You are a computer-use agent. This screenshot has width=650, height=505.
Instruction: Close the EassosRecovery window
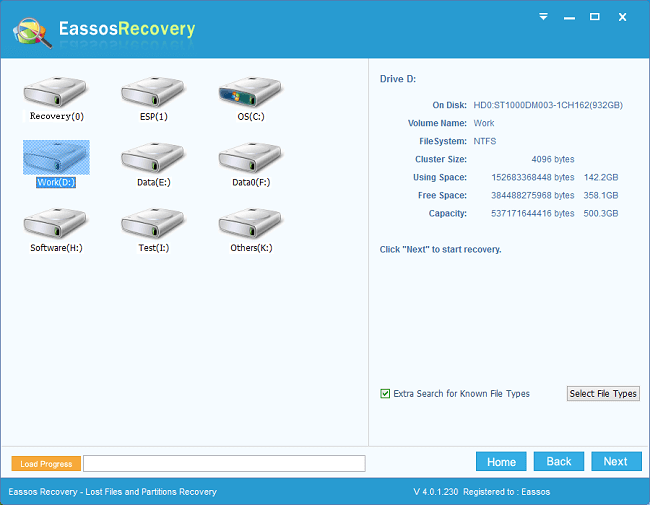pyautogui.click(x=622, y=17)
